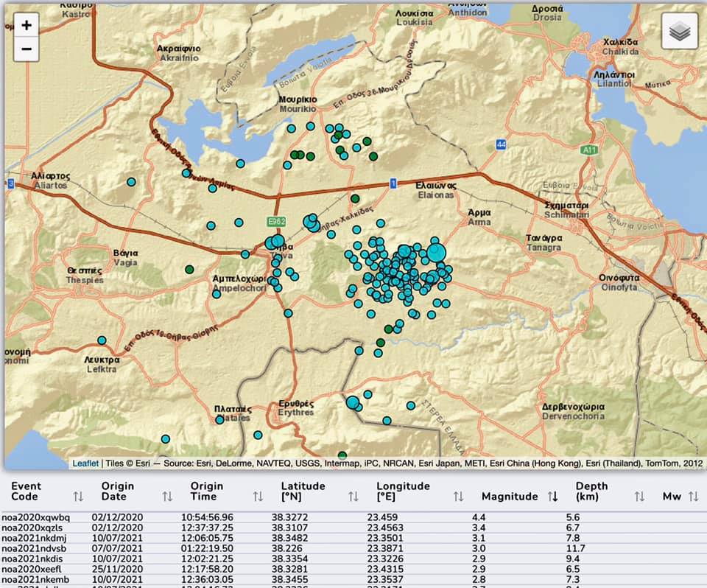Click the marker above Lefktra
This screenshot has height=588, width=707.
(102, 340)
